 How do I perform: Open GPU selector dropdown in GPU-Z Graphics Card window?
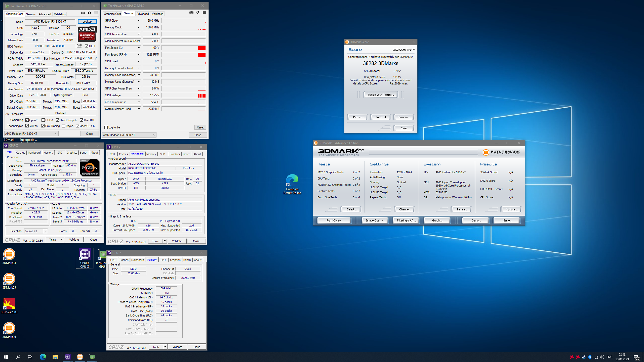point(31,134)
